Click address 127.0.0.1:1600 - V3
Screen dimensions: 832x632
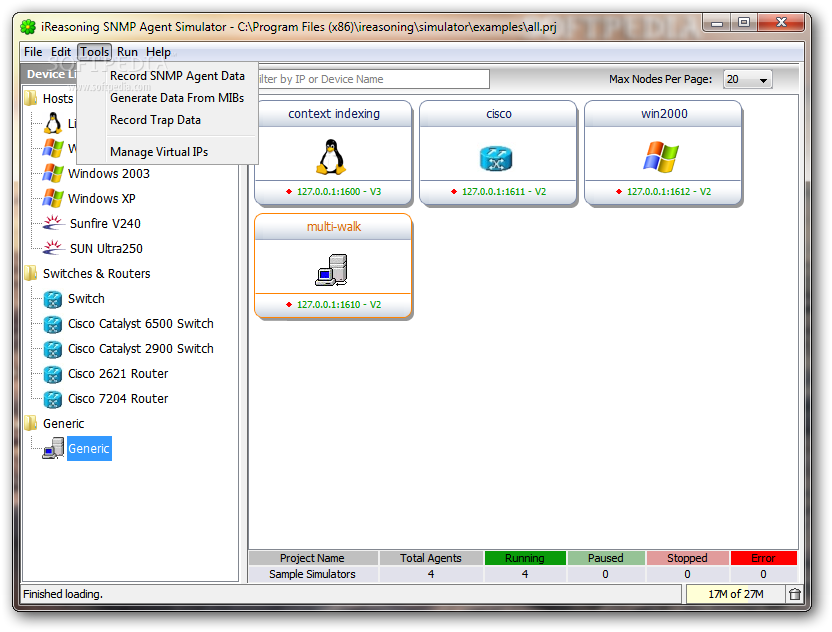(x=339, y=192)
